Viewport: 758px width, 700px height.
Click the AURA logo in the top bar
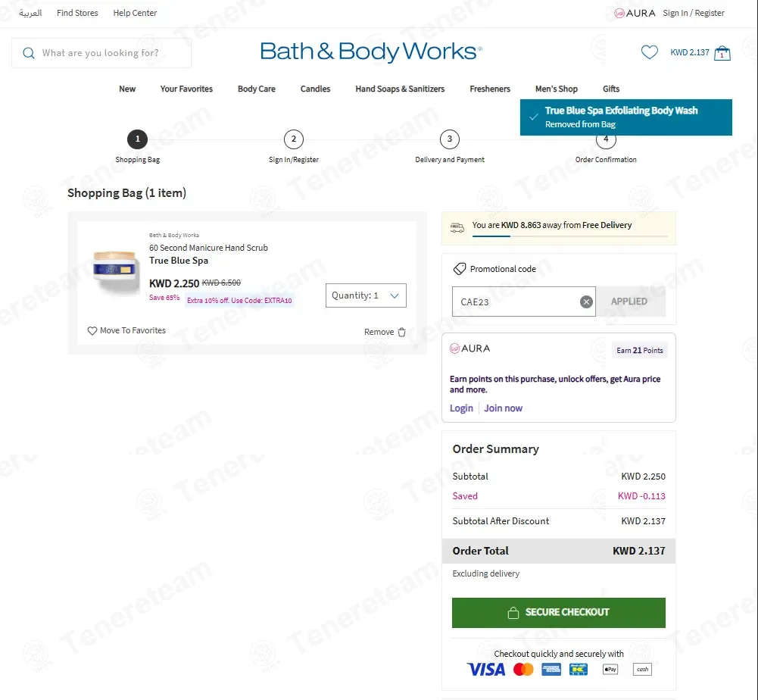635,13
